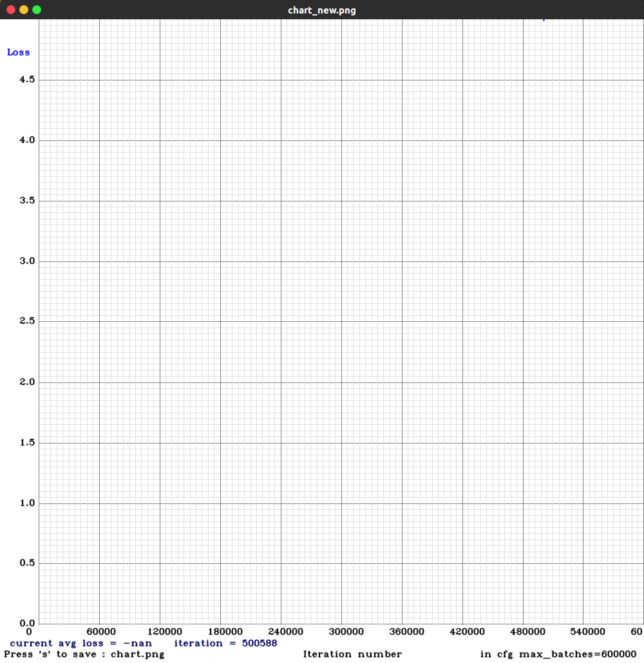The image size is (644, 663).
Task: Click the 'iteration = 500588' status text
Action: tap(225, 644)
